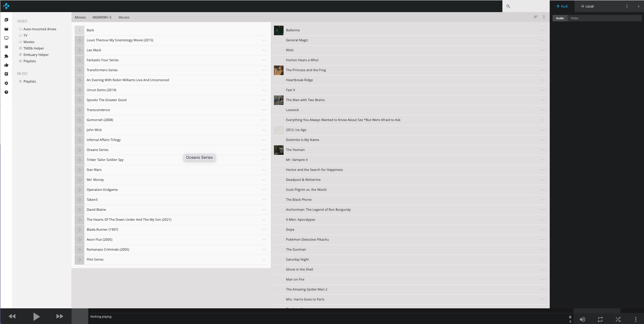Collapse the playlist panel with the chevron arrow
This screenshot has width=644, height=324.
tap(639, 6)
